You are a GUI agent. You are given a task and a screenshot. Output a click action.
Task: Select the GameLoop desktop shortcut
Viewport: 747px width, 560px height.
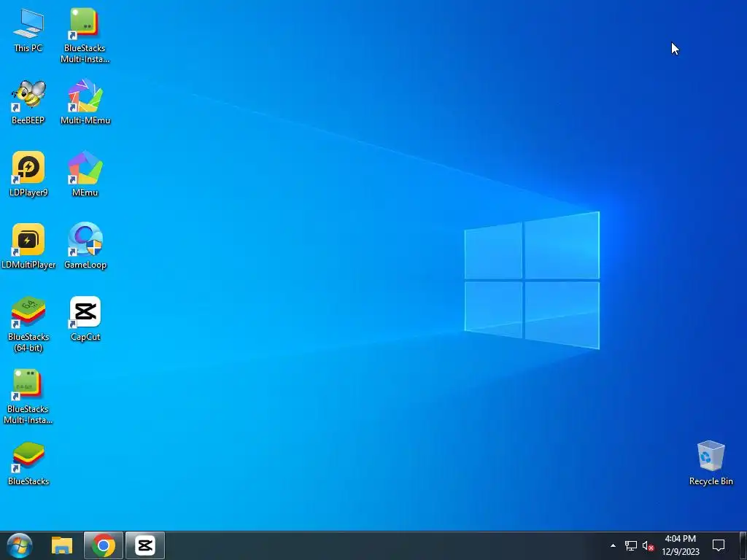(85, 246)
